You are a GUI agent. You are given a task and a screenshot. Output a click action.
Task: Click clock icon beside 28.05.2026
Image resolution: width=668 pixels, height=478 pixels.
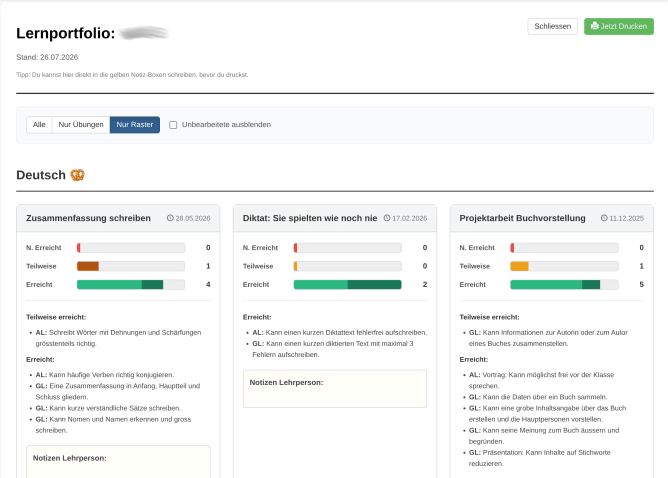point(170,218)
